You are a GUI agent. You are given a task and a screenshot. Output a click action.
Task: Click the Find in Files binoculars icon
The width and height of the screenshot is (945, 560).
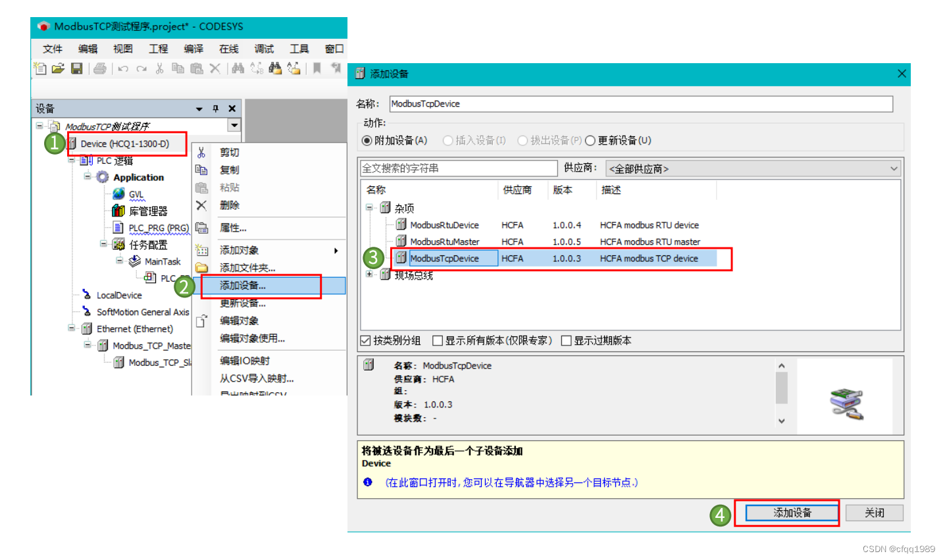(275, 68)
